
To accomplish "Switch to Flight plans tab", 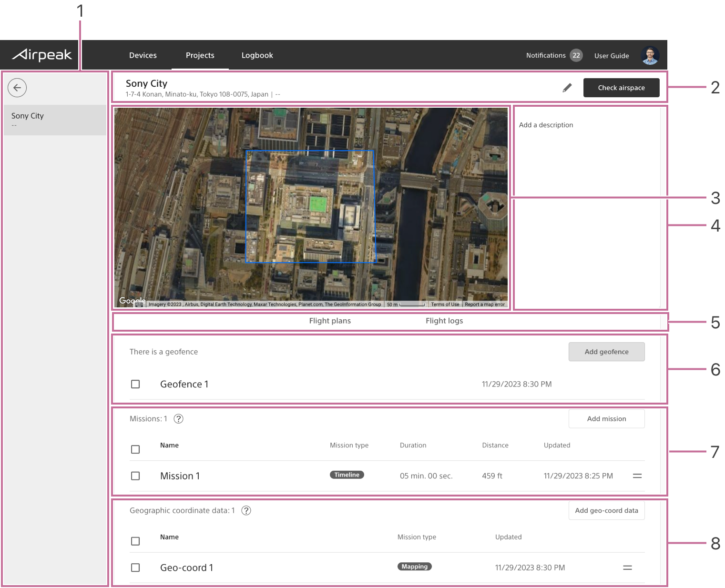I will click(x=330, y=321).
